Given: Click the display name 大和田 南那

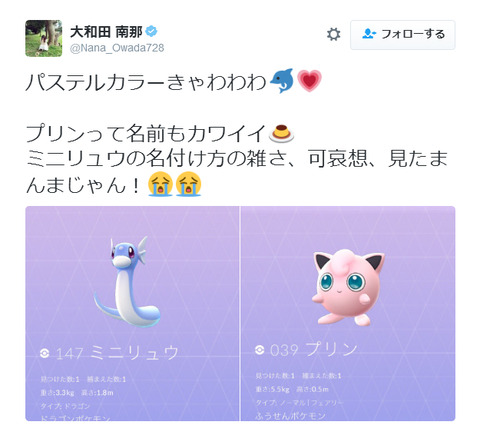Looking at the screenshot, I should (x=106, y=32).
